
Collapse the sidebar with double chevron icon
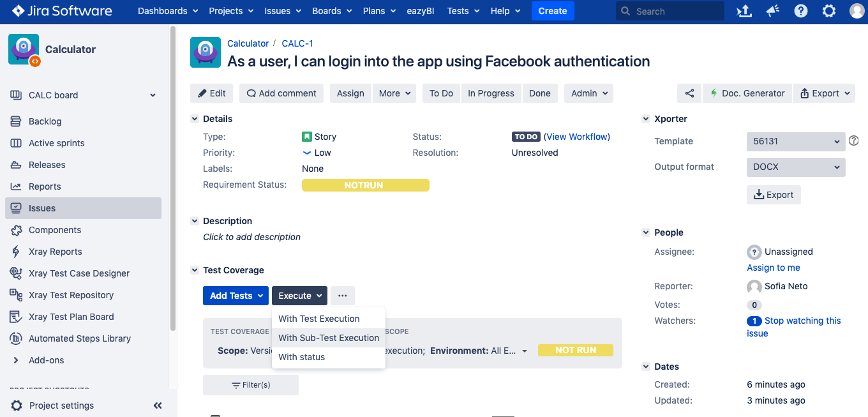point(158,406)
